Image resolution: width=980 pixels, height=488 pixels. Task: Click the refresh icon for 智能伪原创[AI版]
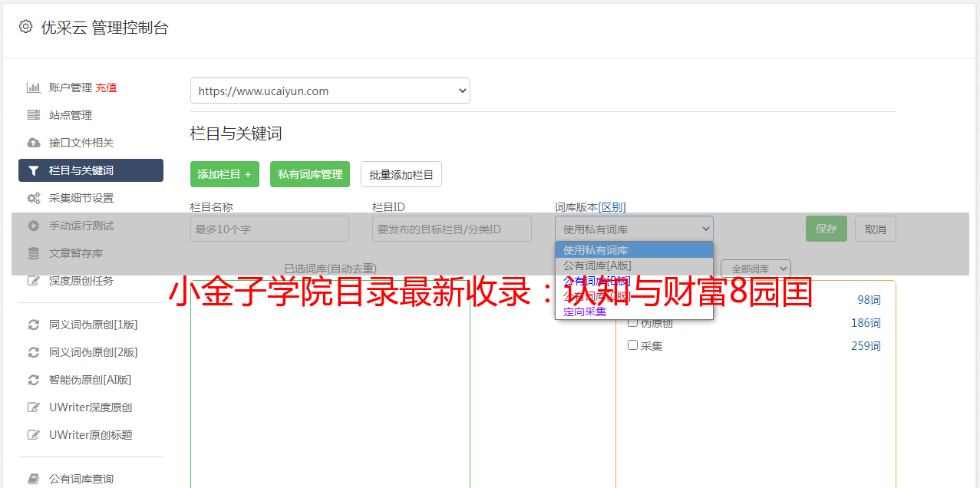pos(34,380)
